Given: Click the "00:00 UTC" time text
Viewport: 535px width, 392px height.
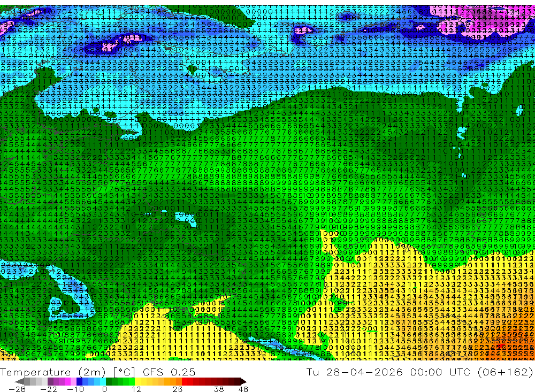Looking at the screenshot, I should (440, 372).
